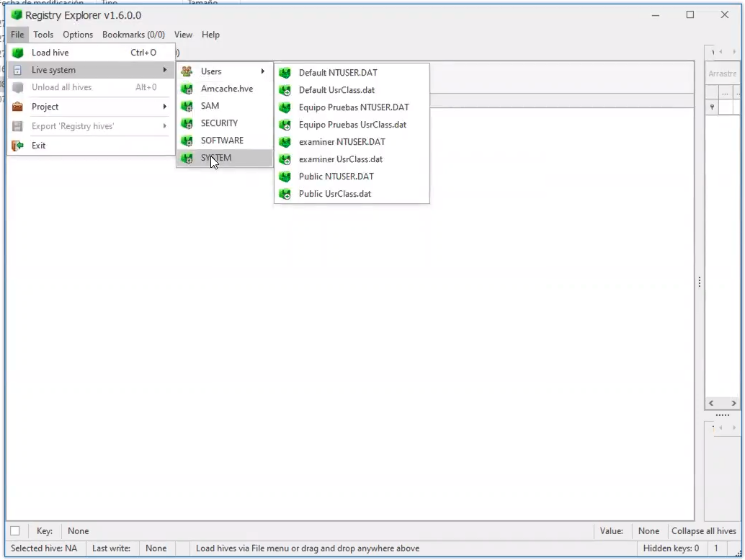Select the examiner NTUSER.DAT hive icon
745x560 pixels.
pos(285,142)
